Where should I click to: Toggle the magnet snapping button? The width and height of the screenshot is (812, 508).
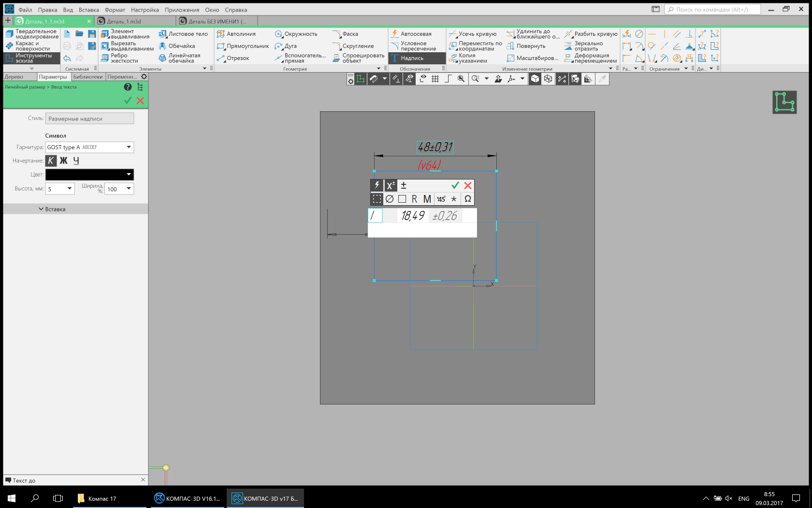pos(374,79)
